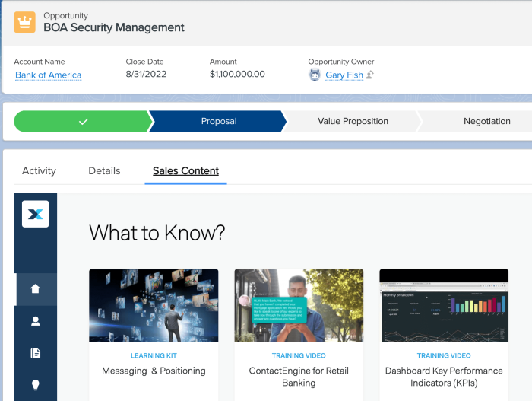
Task: Switch to the Activity tab
Action: [x=39, y=171]
